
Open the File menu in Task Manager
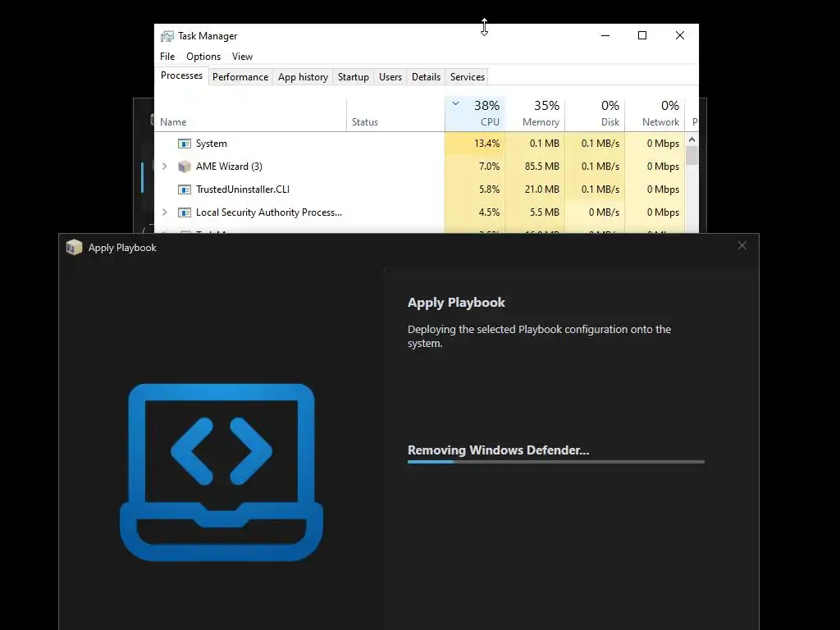click(167, 57)
